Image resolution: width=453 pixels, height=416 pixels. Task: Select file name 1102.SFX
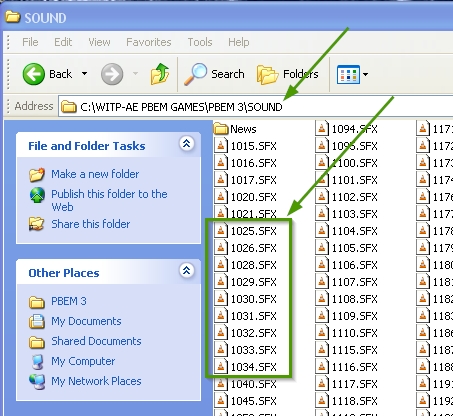(354, 197)
